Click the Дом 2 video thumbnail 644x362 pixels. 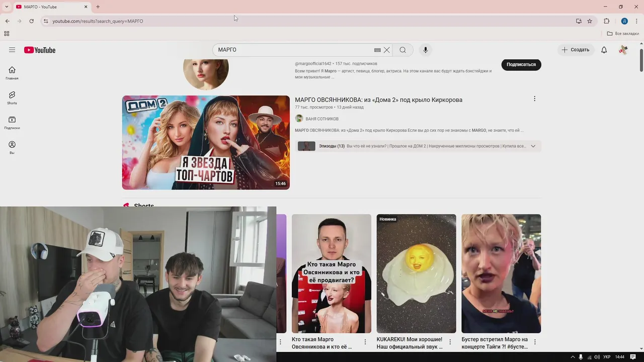(x=206, y=142)
